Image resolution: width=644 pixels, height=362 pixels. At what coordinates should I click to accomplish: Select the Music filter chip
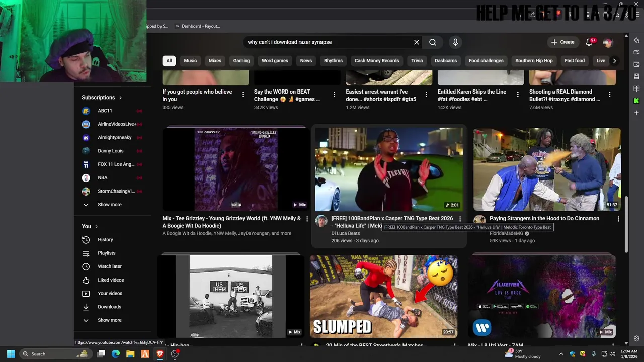pyautogui.click(x=190, y=61)
